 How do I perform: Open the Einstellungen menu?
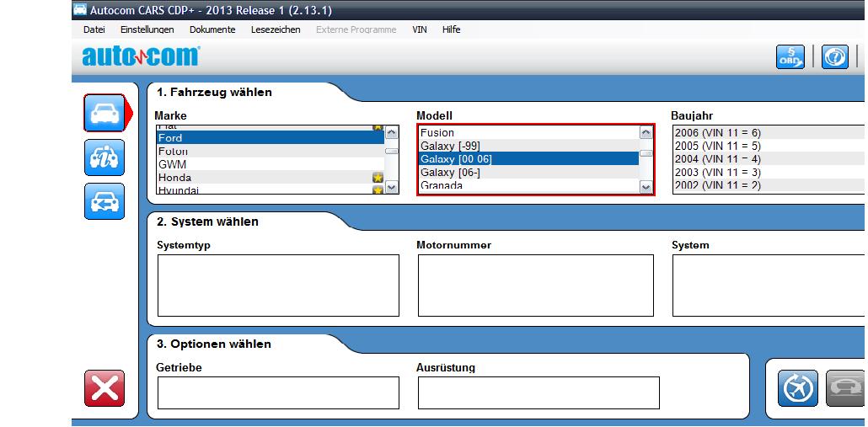pos(147,29)
